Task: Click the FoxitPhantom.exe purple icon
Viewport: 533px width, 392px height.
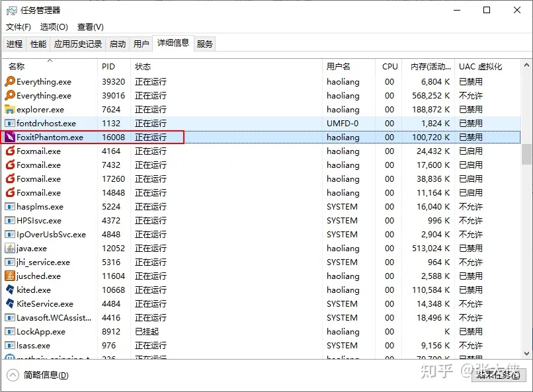Action: pos(10,137)
